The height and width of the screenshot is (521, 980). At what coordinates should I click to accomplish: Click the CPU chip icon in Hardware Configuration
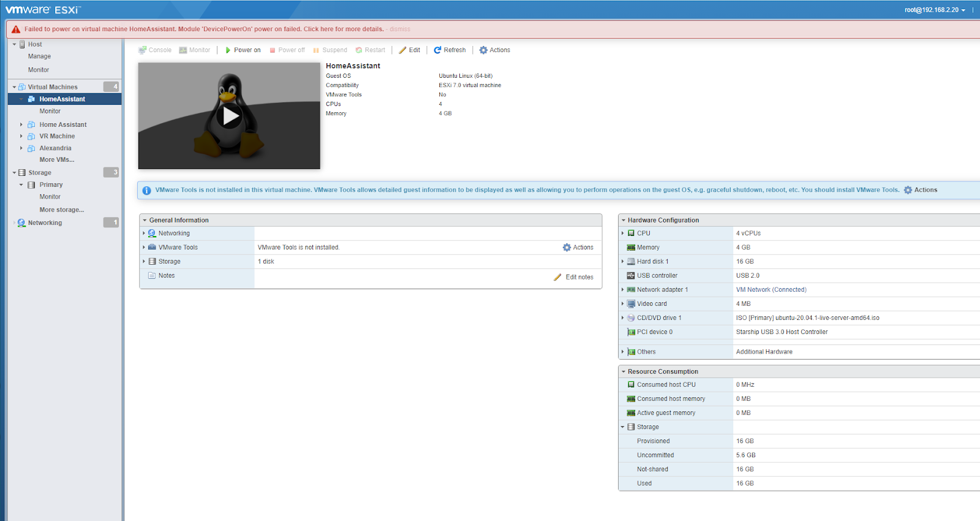pos(631,234)
